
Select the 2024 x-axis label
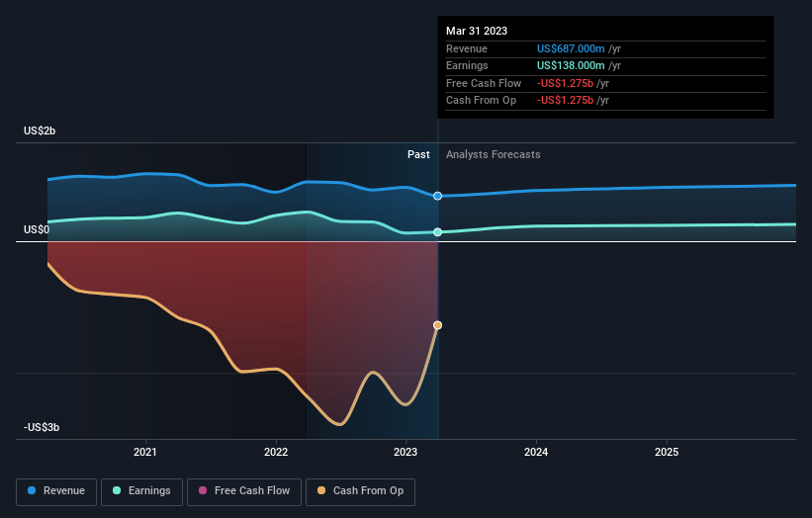536,453
